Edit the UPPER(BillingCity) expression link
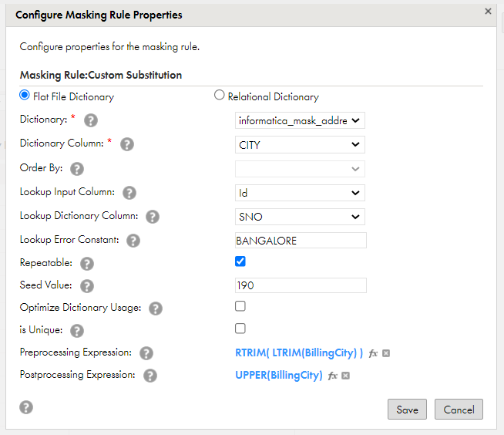This screenshot has height=435, width=504. [279, 375]
